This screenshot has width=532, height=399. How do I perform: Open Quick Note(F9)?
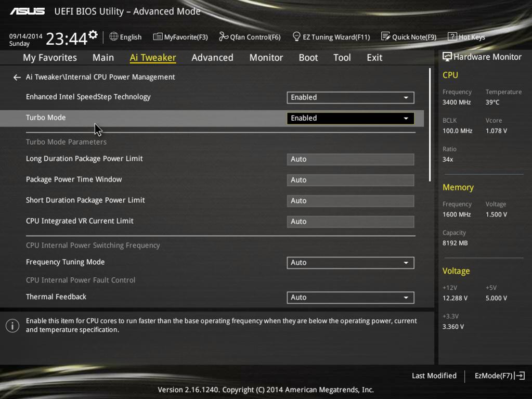pos(409,36)
